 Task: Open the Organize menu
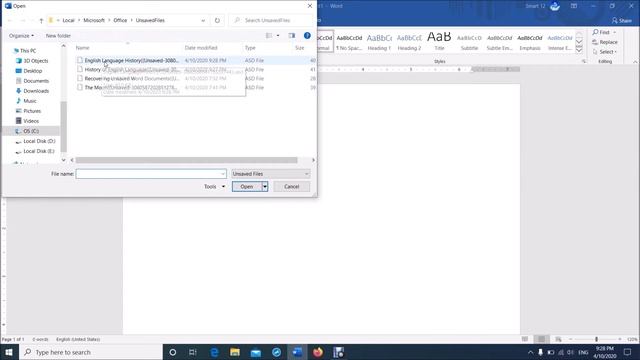[22, 36]
